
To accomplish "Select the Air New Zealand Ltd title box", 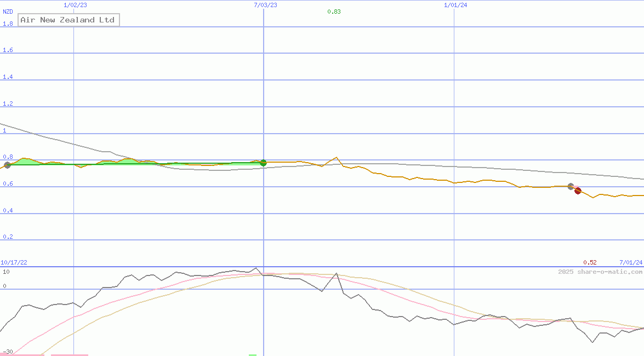I will [x=69, y=20].
